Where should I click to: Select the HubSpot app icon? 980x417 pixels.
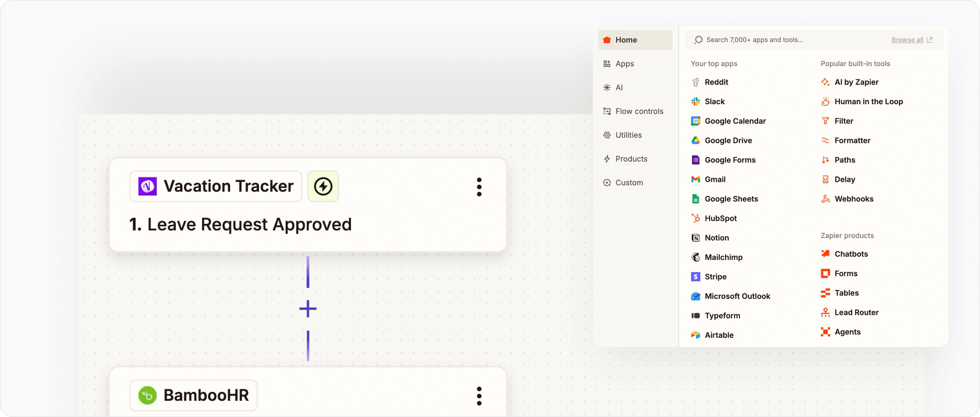point(696,218)
